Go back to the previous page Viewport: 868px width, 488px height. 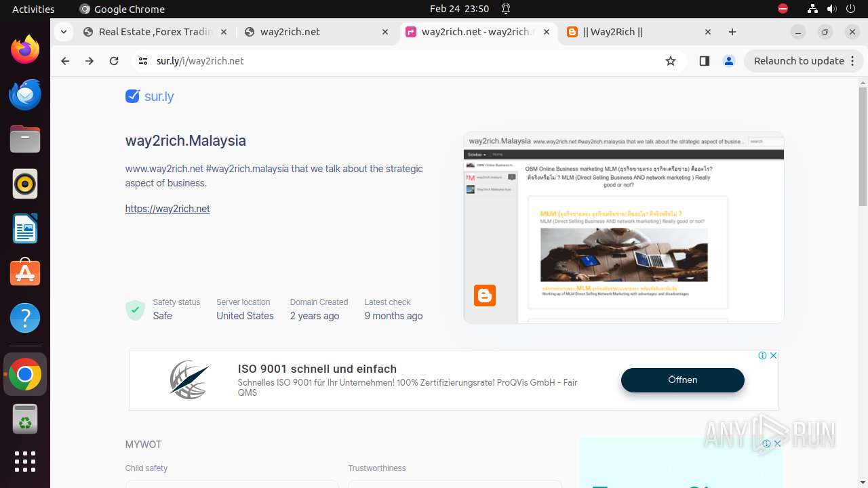click(65, 61)
